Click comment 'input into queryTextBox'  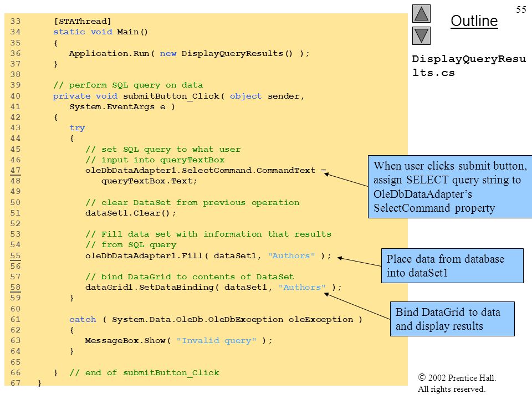[x=155, y=160]
